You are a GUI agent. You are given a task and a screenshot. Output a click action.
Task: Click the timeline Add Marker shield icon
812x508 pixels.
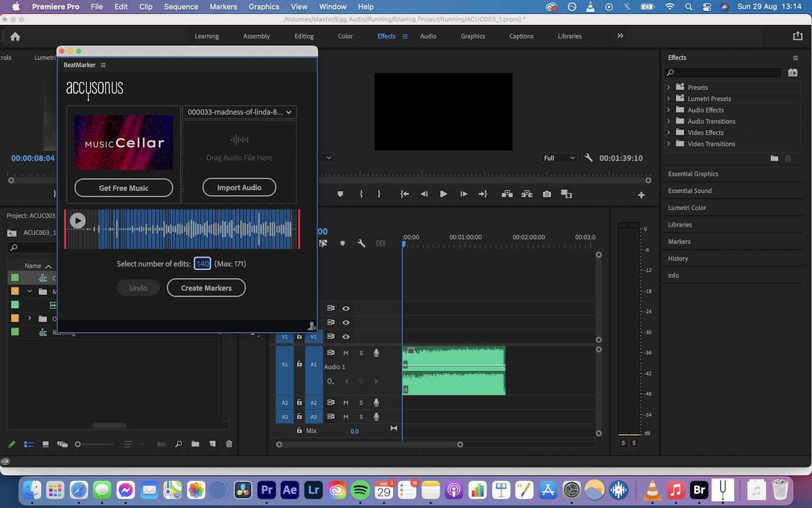point(342,243)
